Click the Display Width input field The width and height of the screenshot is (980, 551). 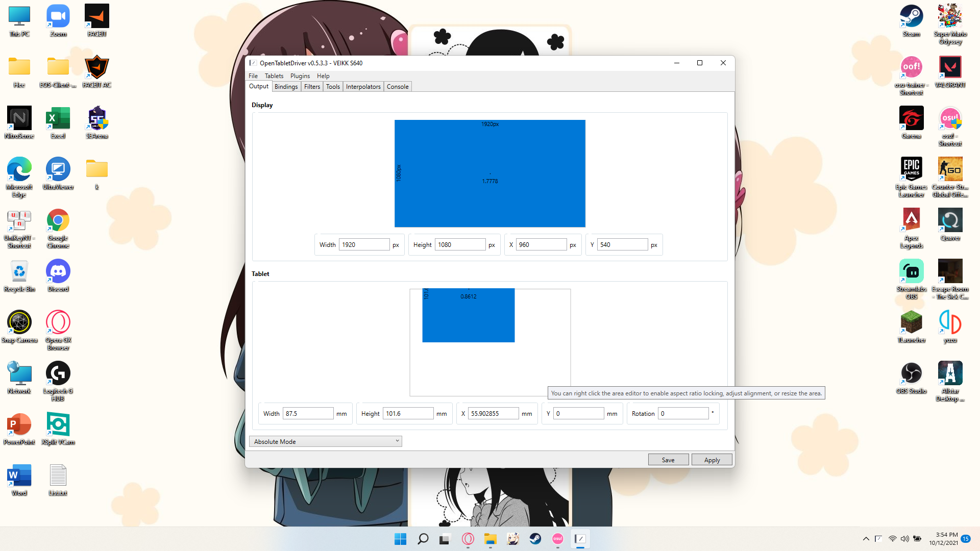pos(364,245)
